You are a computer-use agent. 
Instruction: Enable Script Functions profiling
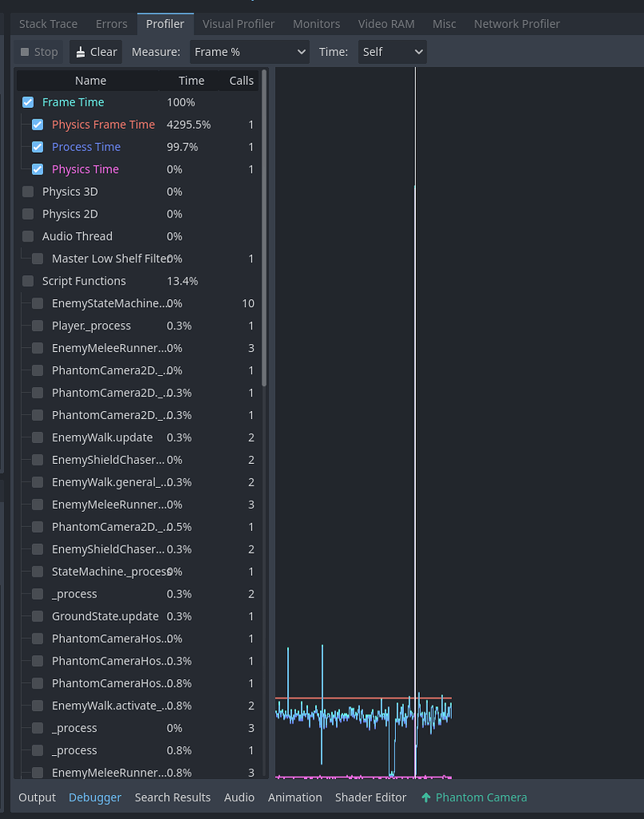(x=29, y=281)
